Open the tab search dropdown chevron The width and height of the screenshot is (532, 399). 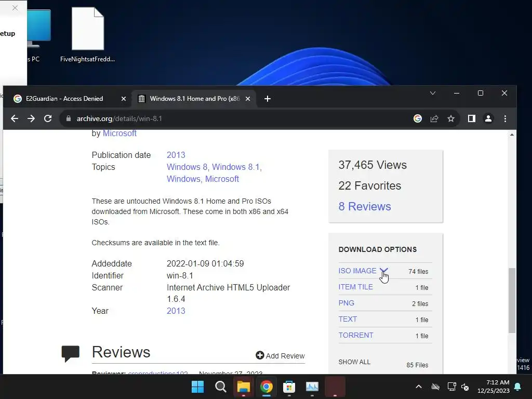pos(433,93)
